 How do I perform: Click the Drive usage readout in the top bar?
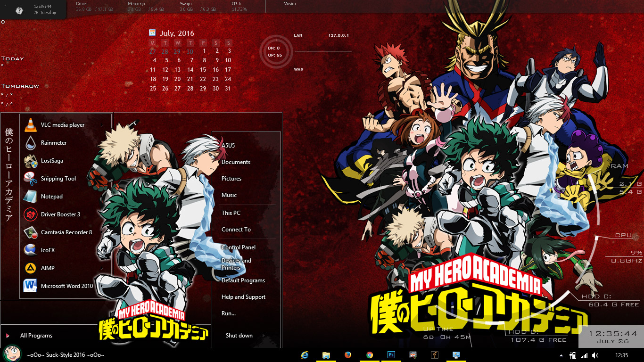95,7
